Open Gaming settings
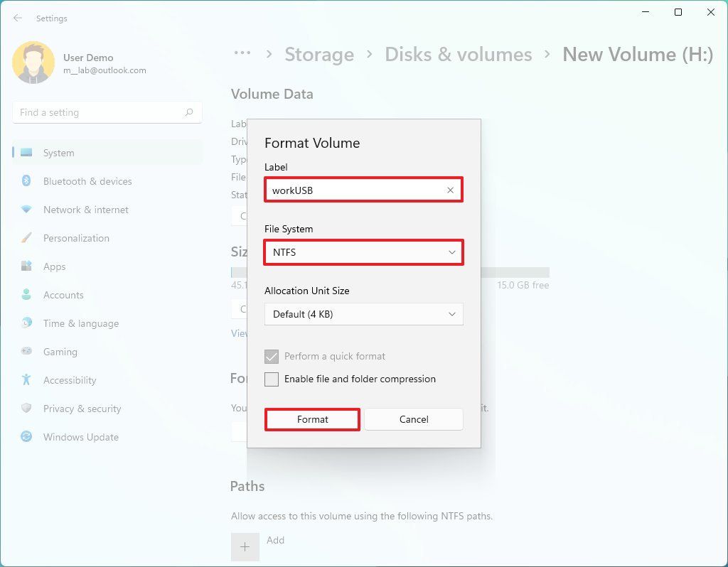 tap(60, 352)
